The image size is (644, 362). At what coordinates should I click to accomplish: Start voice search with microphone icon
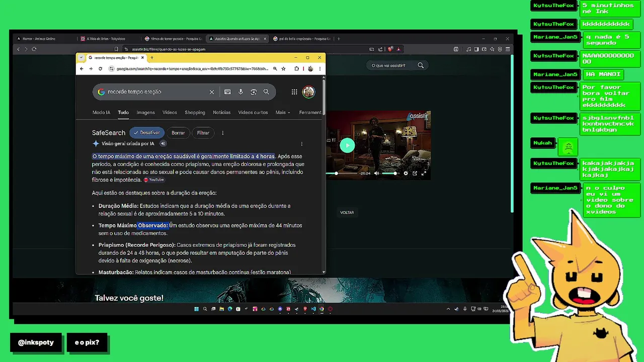coord(240,92)
